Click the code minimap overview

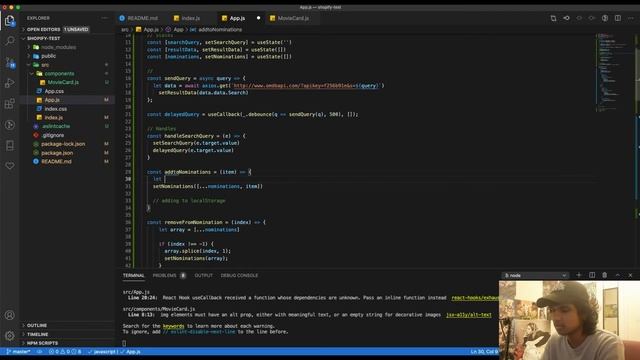click(x=614, y=73)
